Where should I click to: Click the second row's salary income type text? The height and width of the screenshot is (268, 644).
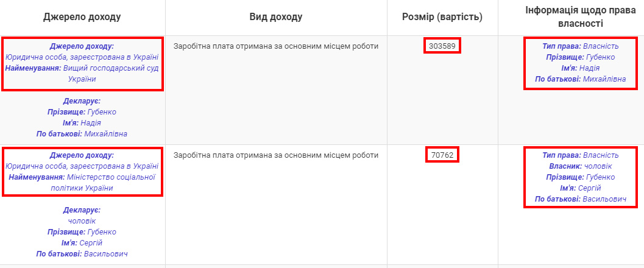point(276,155)
